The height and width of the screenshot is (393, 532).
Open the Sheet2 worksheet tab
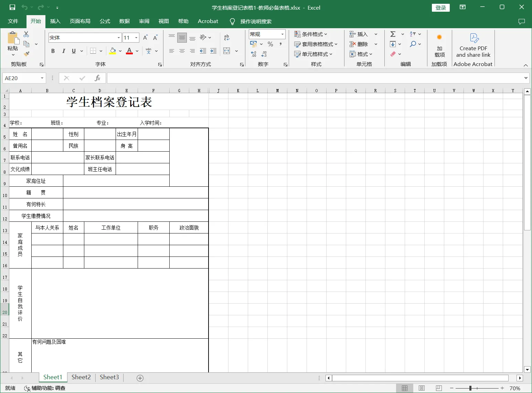tap(81, 377)
